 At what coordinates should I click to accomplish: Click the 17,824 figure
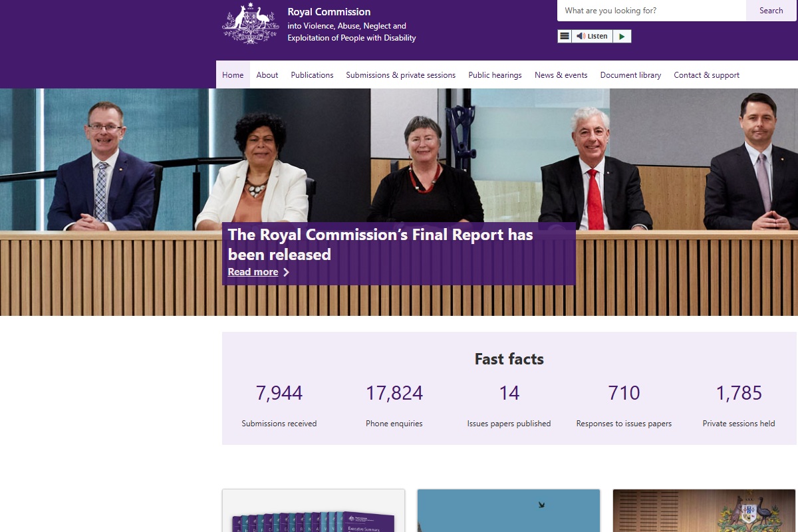click(394, 393)
